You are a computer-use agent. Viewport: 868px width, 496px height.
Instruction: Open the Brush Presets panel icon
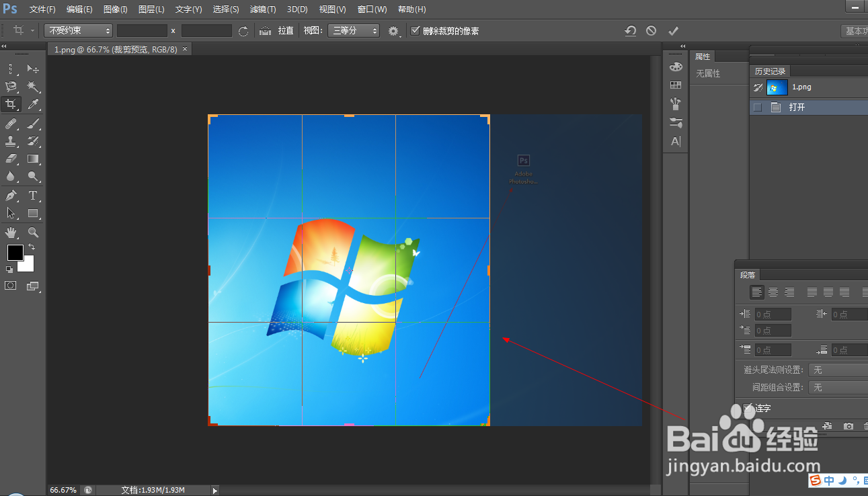[x=676, y=104]
